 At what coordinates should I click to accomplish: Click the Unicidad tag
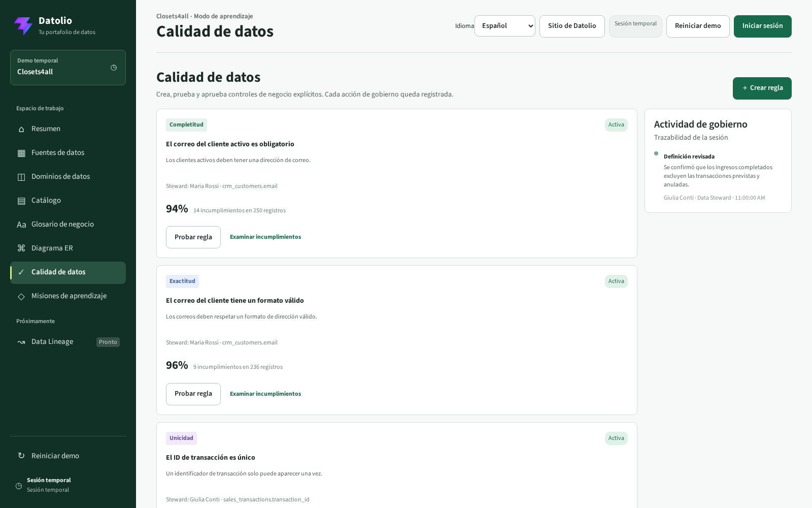pos(181,438)
